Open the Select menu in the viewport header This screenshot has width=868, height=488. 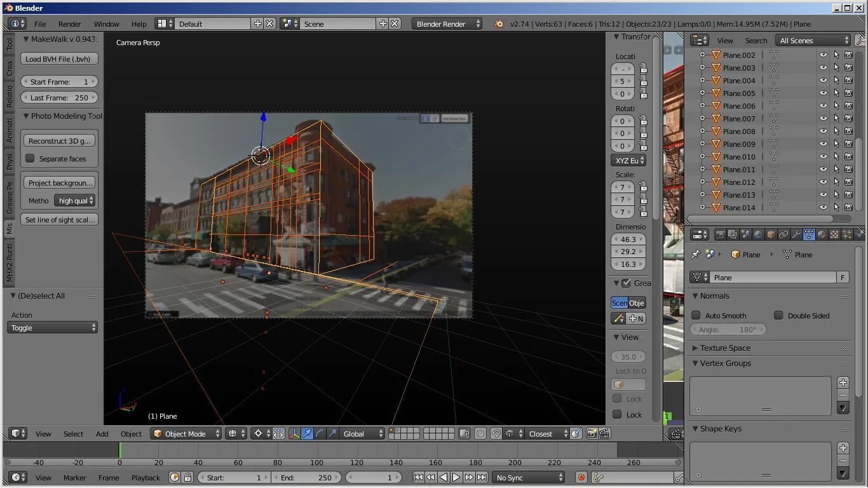(73, 434)
